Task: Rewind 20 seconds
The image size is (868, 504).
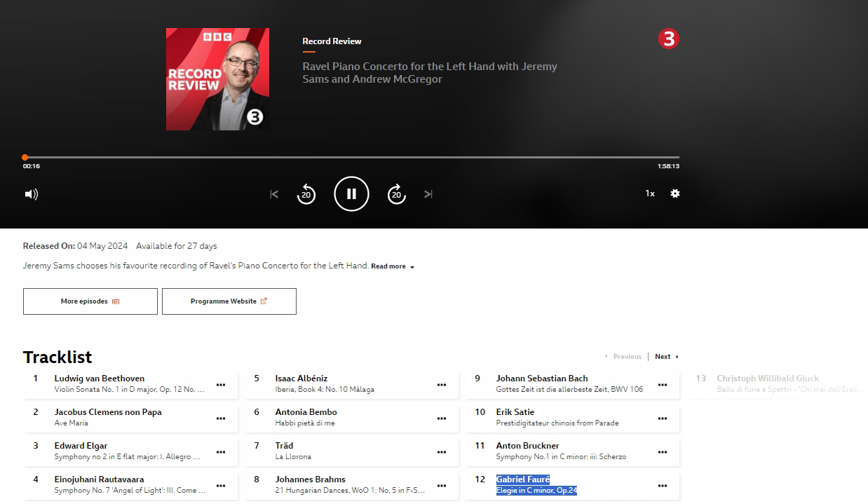Action: pos(306,194)
